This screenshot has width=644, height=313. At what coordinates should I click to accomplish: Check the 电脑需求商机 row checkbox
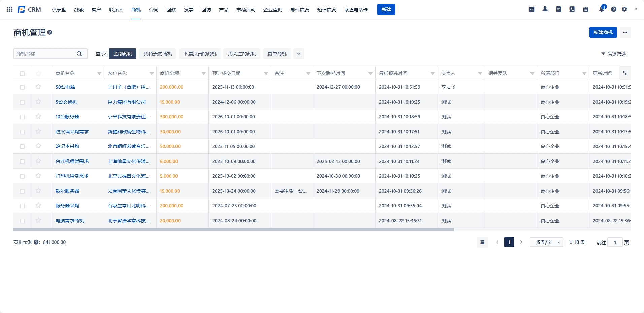coord(22,221)
